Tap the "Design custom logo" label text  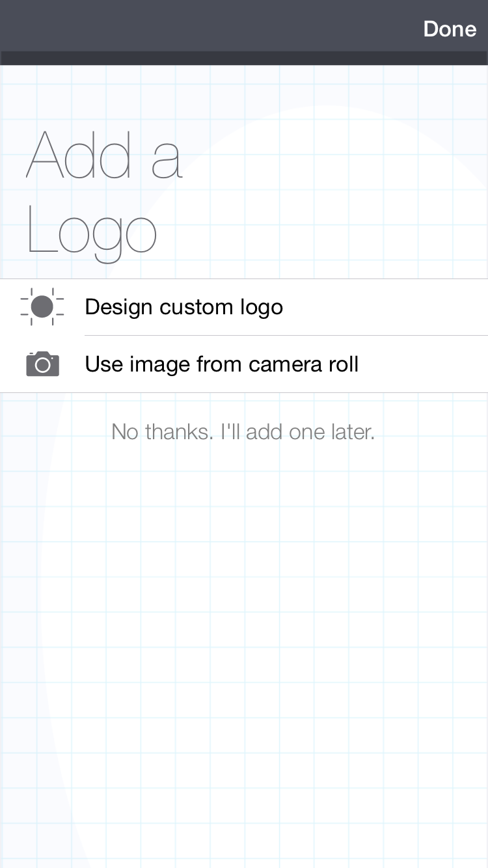click(184, 307)
